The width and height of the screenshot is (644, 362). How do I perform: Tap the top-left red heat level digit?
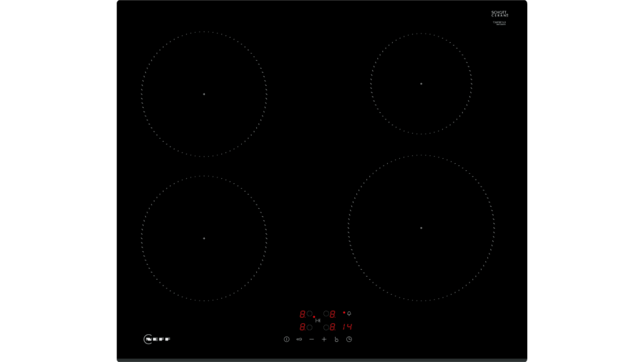[x=302, y=314]
